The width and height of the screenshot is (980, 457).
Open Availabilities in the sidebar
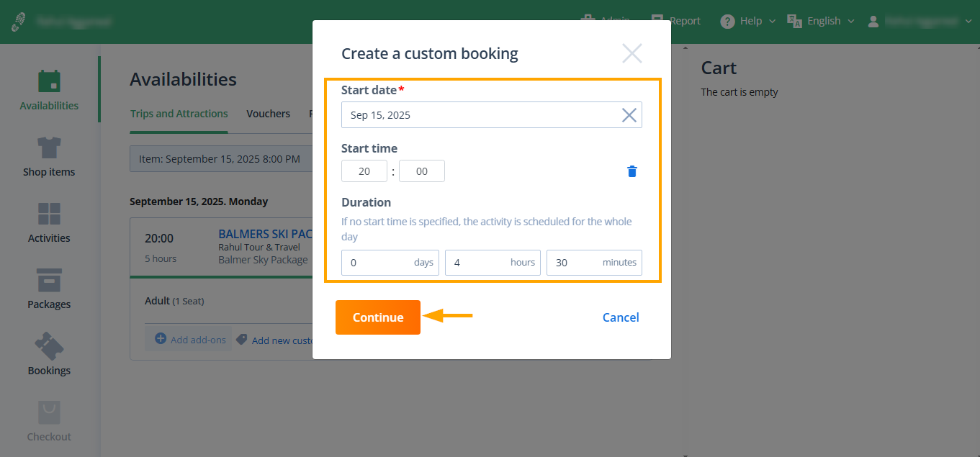(x=49, y=90)
